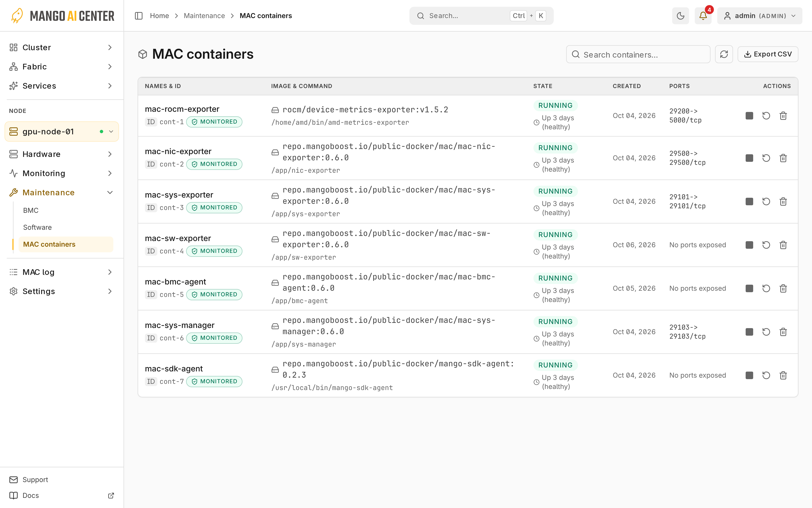
Task: Restart the mac-sdk-agent container
Action: click(766, 375)
